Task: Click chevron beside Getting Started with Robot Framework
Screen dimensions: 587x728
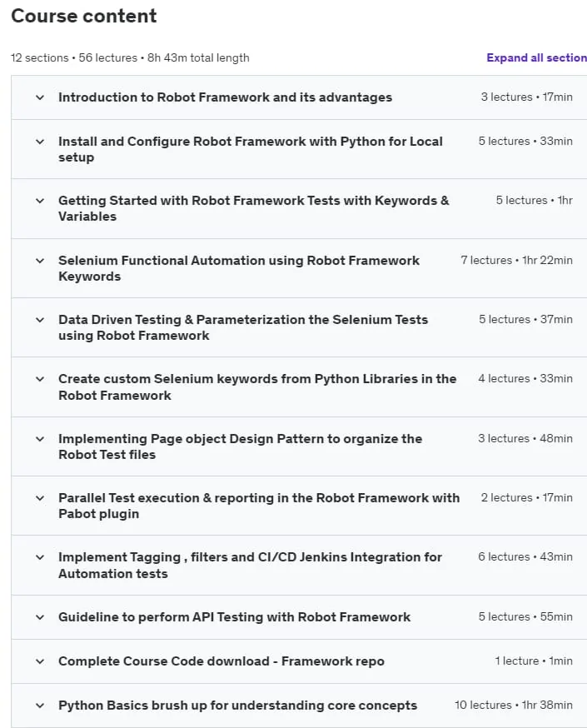Action: coord(40,201)
